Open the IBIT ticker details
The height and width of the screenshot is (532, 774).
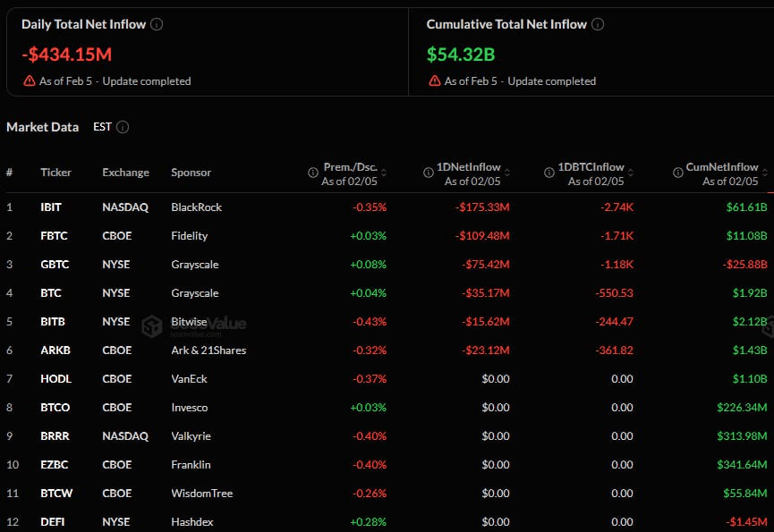pos(51,207)
